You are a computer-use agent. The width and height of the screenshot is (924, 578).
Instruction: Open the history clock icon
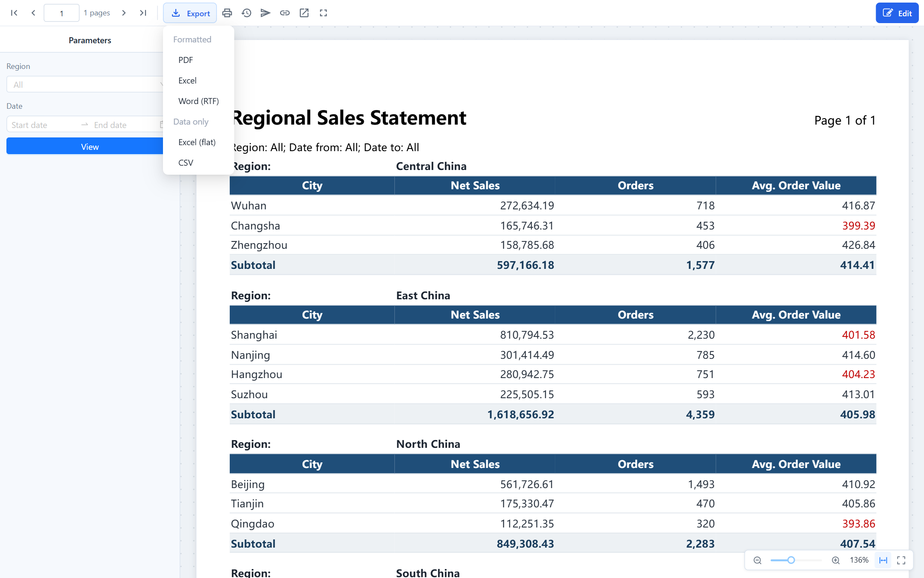point(246,13)
